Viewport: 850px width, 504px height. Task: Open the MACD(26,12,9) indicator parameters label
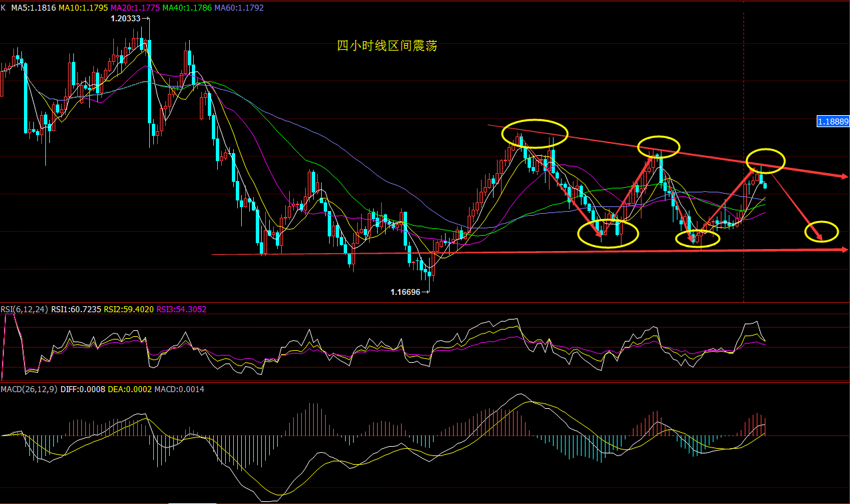[x=29, y=389]
